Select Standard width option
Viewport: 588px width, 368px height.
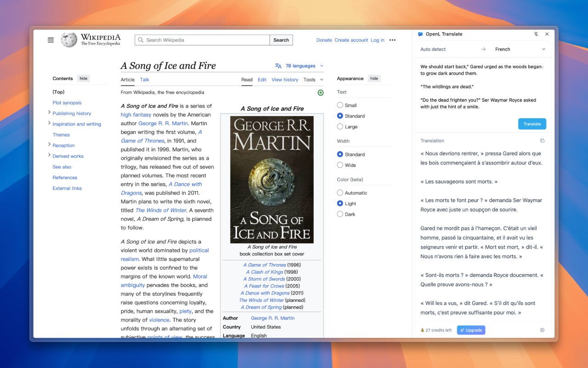click(x=340, y=155)
